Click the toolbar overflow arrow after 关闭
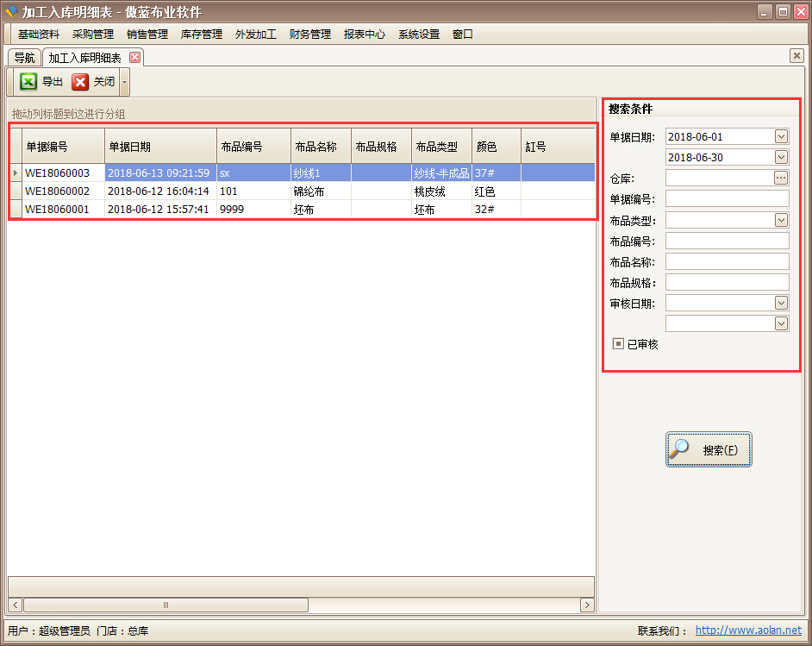This screenshot has height=646, width=812. click(124, 83)
